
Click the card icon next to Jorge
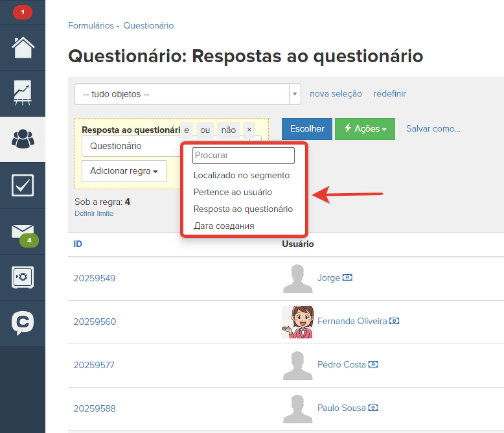[348, 277]
